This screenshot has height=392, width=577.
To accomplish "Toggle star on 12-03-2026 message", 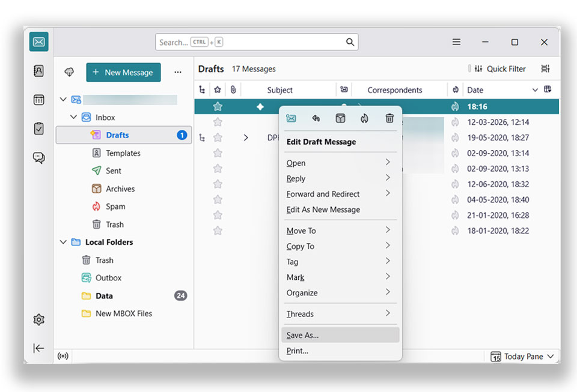I will (x=218, y=122).
